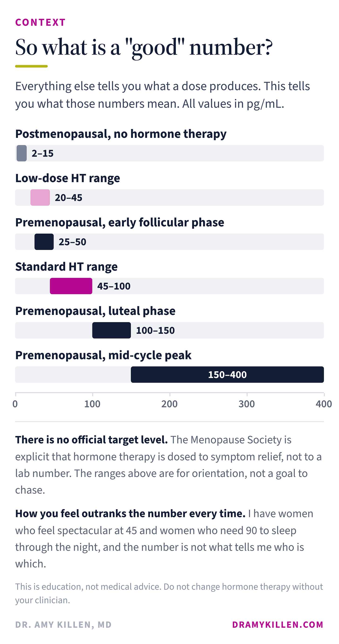
Task: Select 'Postmenopausal, no hormone therapy' label
Action: pyautogui.click(x=121, y=134)
